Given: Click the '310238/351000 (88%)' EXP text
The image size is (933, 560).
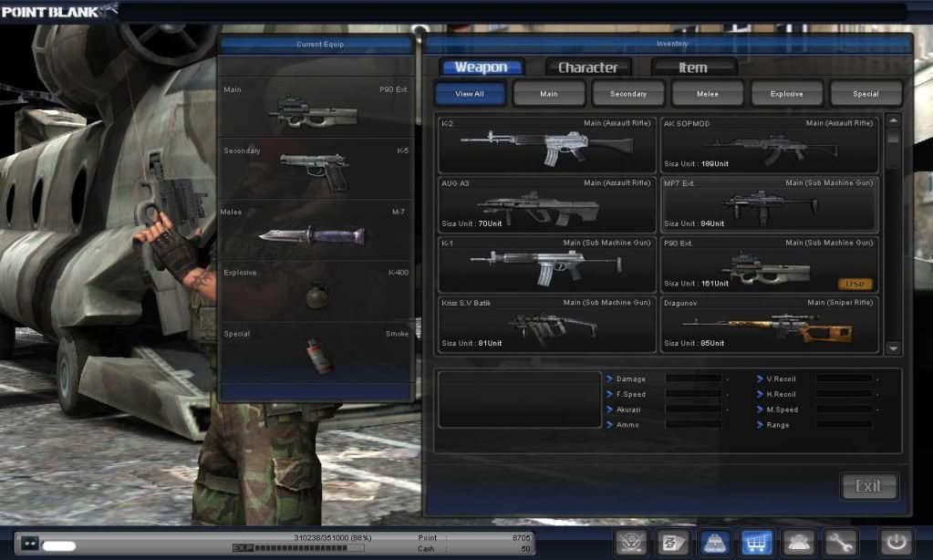Looking at the screenshot, I should click(x=332, y=537).
